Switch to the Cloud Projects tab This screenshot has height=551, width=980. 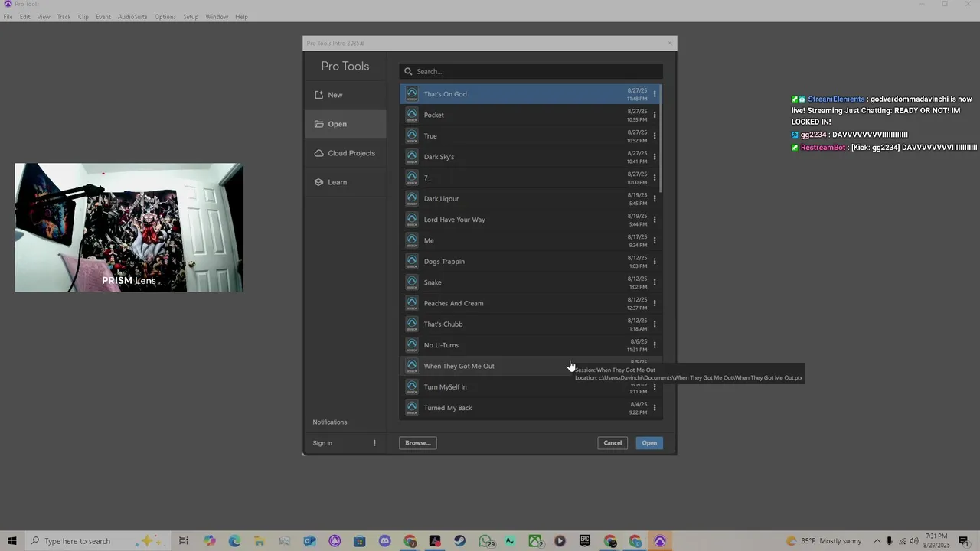pos(345,153)
